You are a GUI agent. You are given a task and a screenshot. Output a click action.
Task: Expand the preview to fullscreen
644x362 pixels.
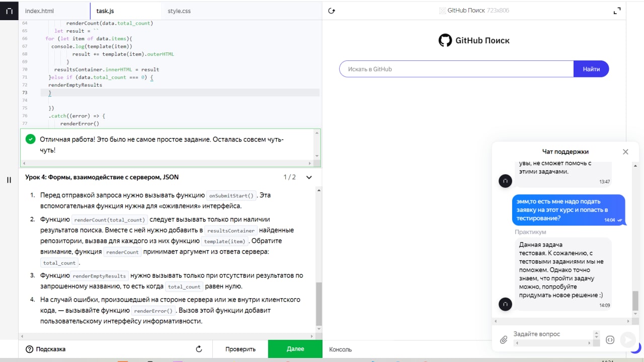pos(617,11)
